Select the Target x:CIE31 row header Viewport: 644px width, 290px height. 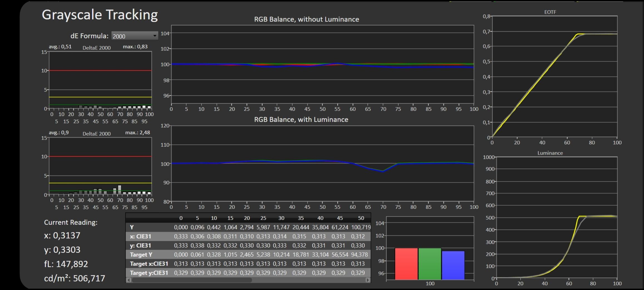[149, 264]
